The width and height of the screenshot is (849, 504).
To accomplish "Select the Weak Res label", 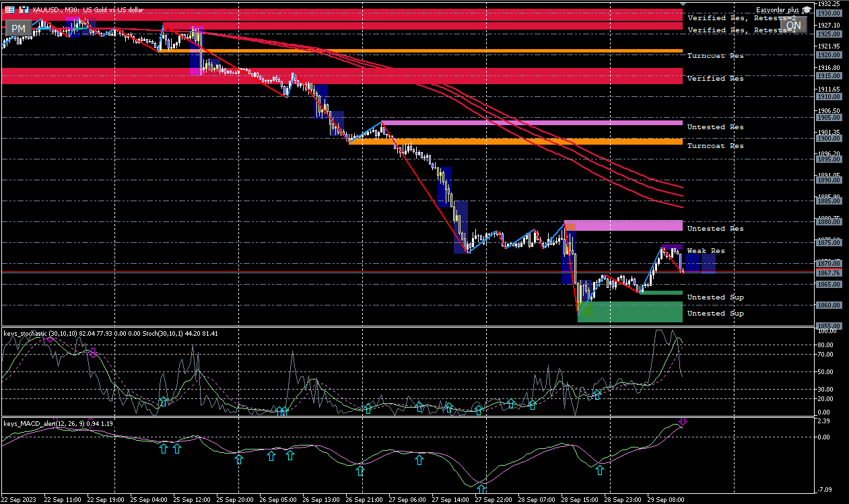I will click(706, 251).
